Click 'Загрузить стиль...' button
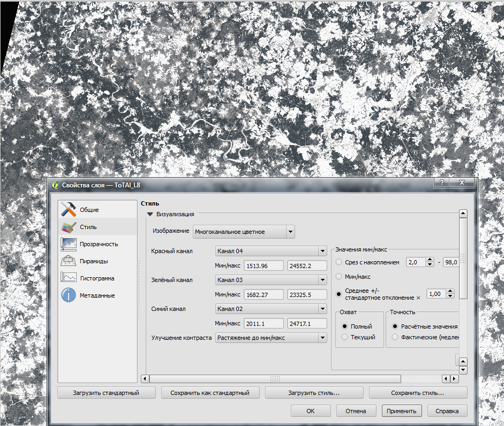The height and width of the screenshot is (426, 504). [314, 393]
